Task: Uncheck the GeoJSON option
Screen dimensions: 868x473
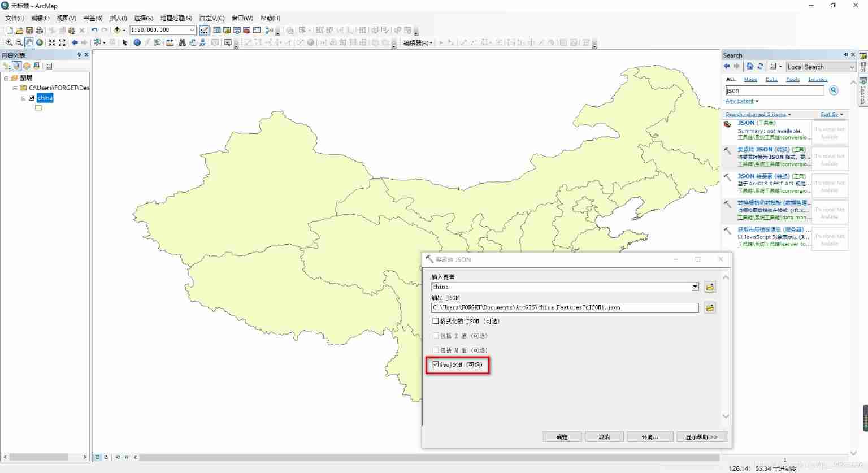Action: pos(436,364)
